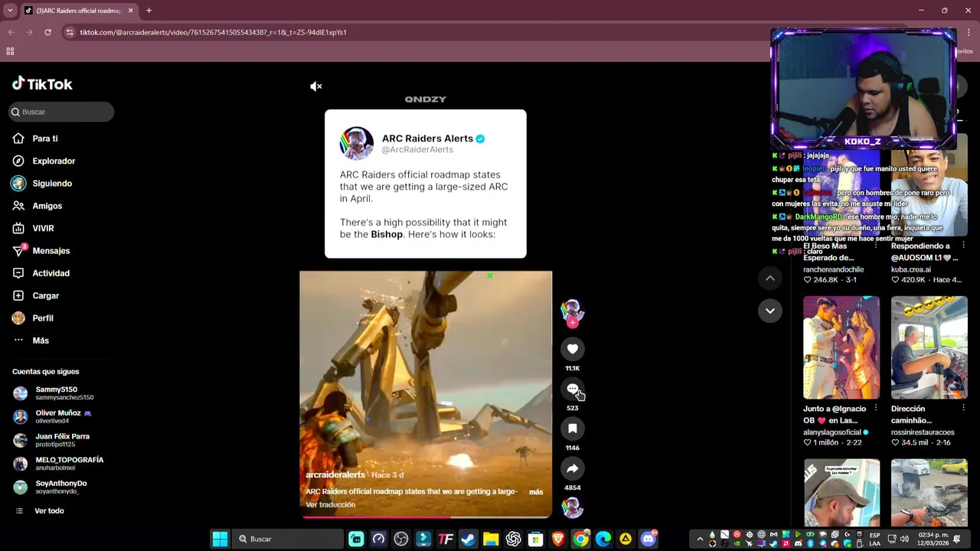Open the tab search dropdown
This screenshot has height=551, width=980.
(x=10, y=11)
